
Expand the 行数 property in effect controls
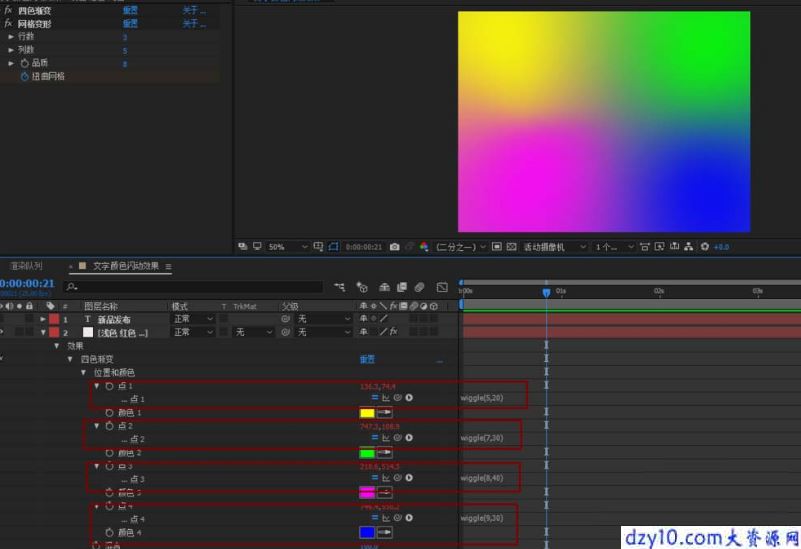(x=11, y=37)
